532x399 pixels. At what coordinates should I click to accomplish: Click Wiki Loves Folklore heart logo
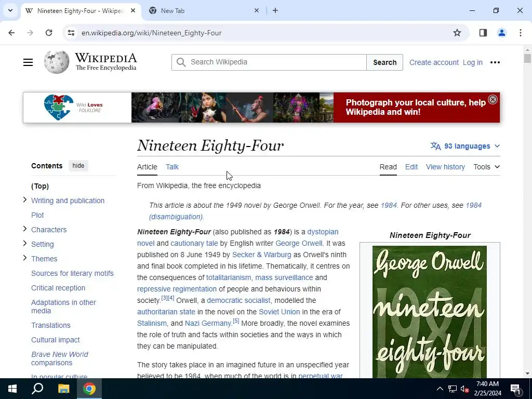tap(59, 107)
